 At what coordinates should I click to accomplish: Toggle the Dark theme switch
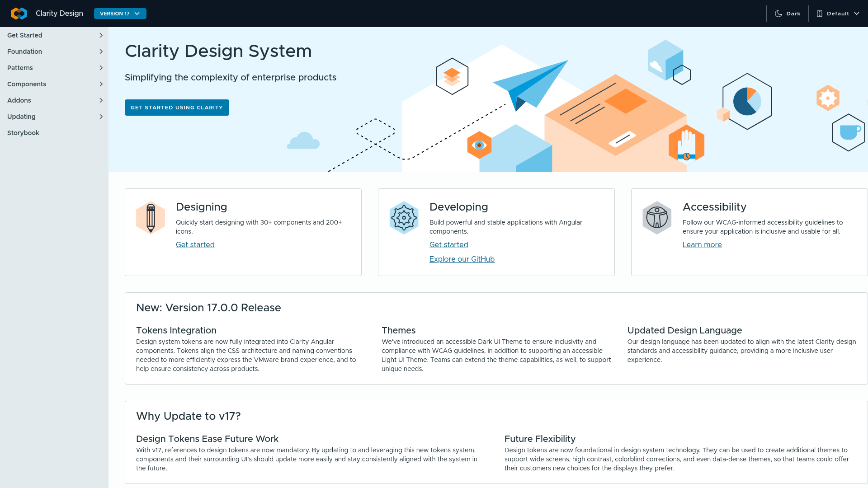788,14
